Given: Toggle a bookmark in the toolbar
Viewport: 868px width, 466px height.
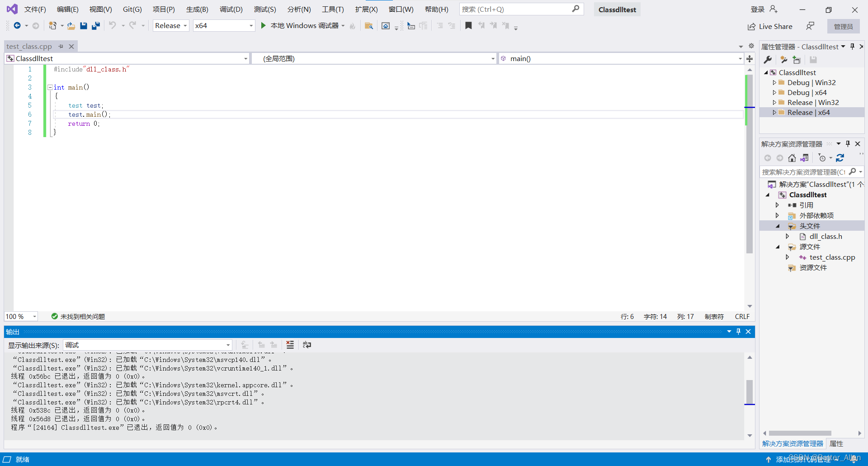Looking at the screenshot, I should click(468, 26).
